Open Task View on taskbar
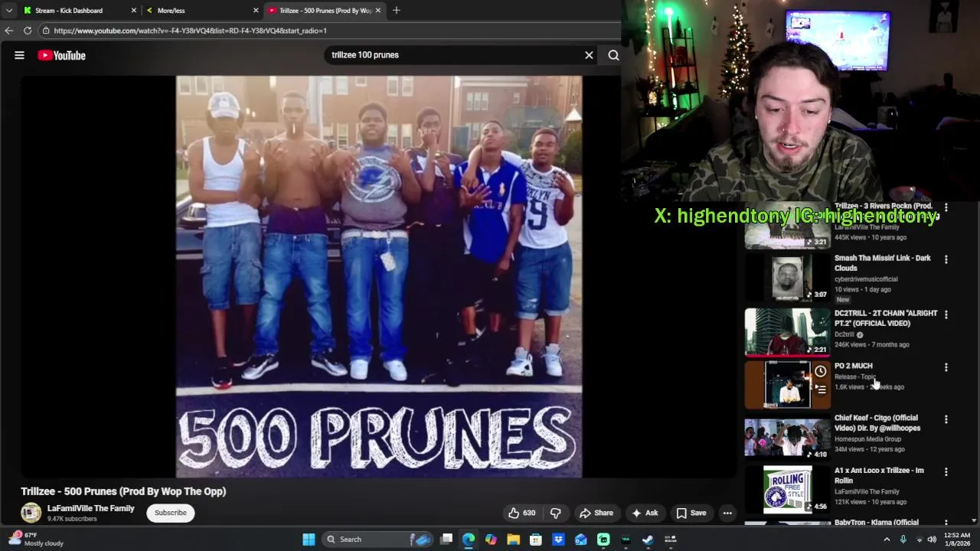980x551 pixels. click(446, 540)
